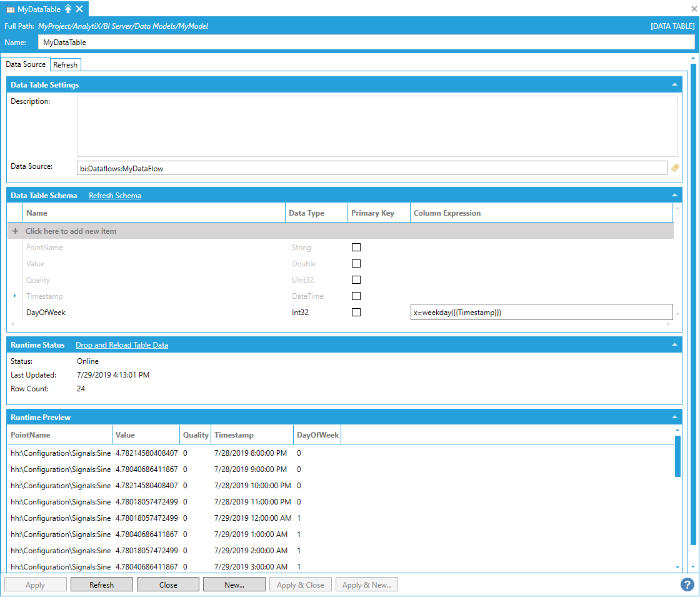Enable Primary Key for DayOfWeek column
This screenshot has width=700, height=597.
click(x=356, y=313)
